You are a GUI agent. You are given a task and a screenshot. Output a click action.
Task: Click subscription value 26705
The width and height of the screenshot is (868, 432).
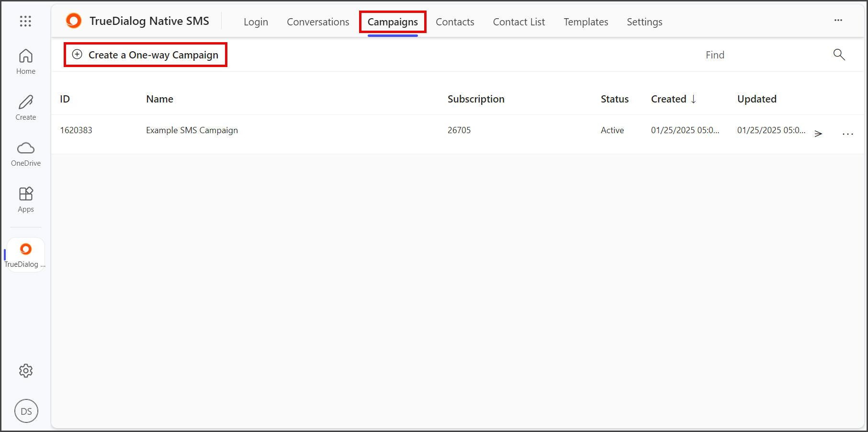point(459,130)
